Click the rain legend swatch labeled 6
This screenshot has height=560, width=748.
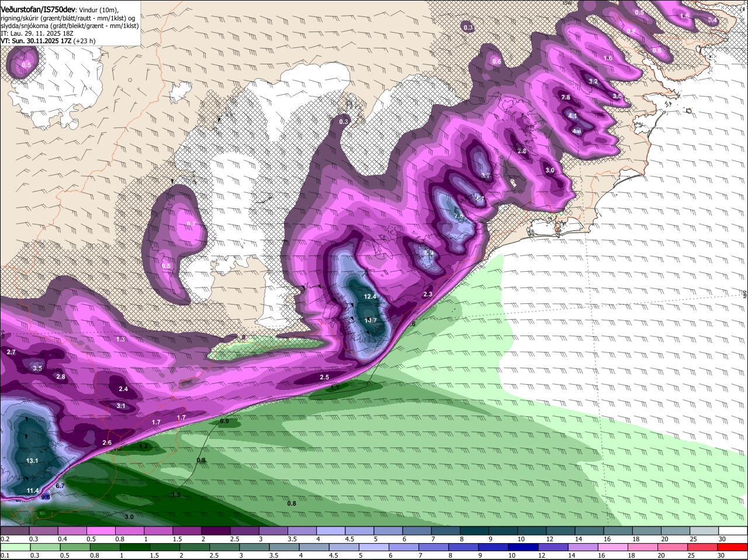404,547
